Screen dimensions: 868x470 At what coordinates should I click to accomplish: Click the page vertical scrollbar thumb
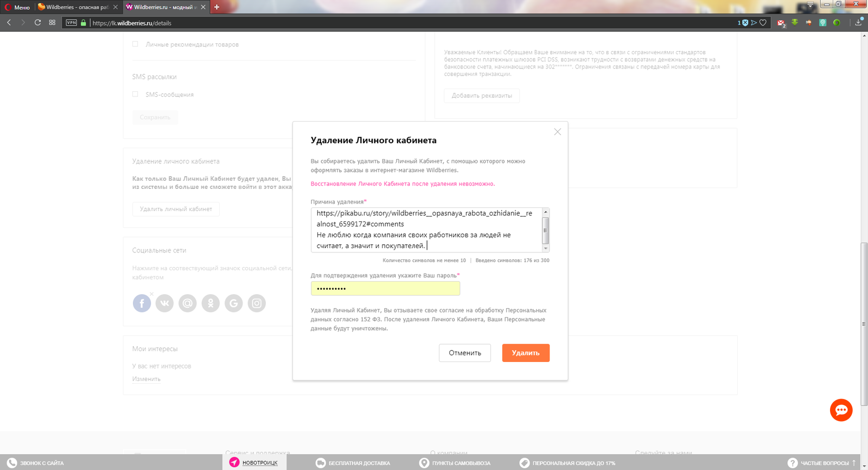[x=864, y=324]
